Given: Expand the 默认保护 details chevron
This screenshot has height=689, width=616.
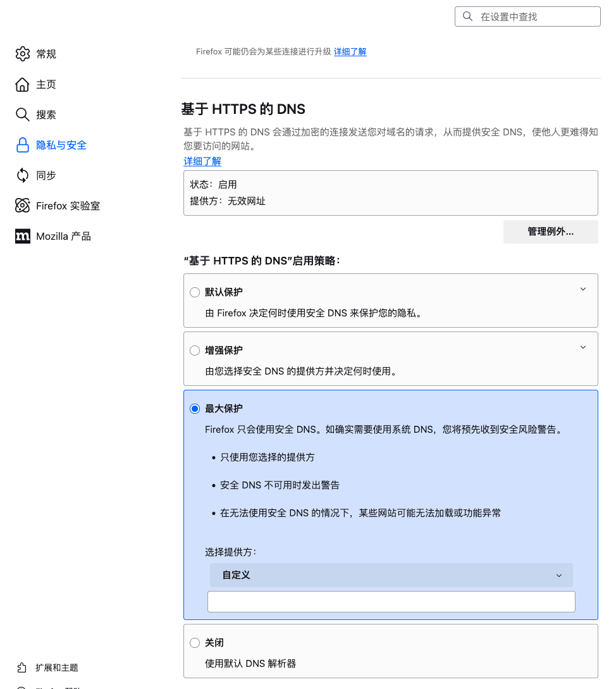Looking at the screenshot, I should (583, 289).
